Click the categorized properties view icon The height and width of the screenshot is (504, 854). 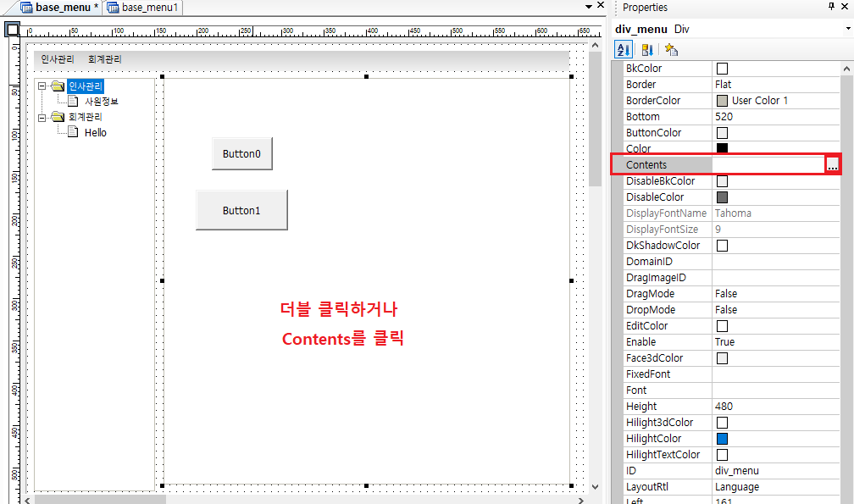point(647,50)
